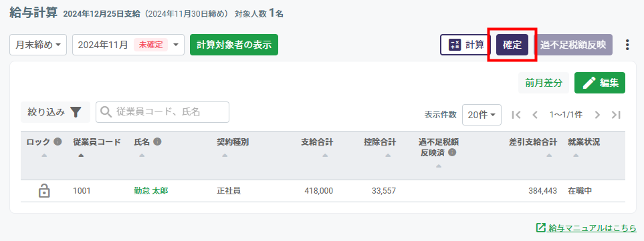Open employee 勤怠 太郎 name link
Screen dimensions: 644x241
tap(150, 191)
